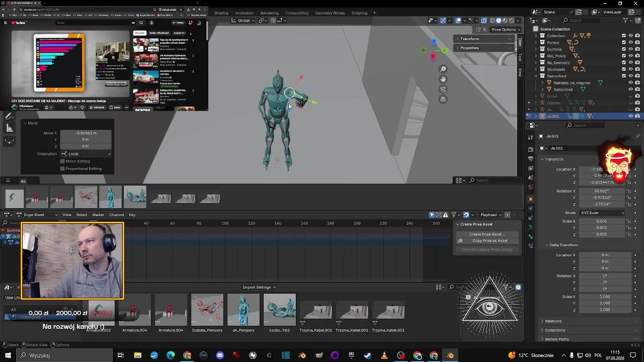Select material preview shading

[x=505, y=21]
